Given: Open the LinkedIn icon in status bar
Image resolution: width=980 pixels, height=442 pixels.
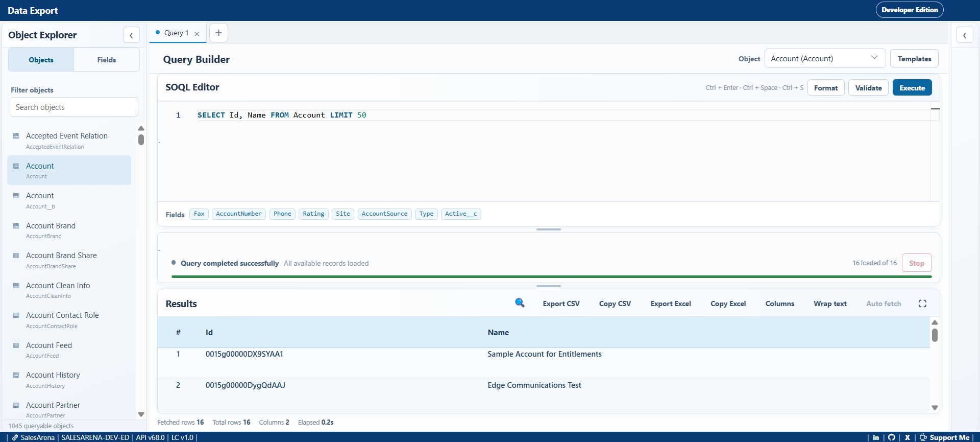Looking at the screenshot, I should (876, 437).
